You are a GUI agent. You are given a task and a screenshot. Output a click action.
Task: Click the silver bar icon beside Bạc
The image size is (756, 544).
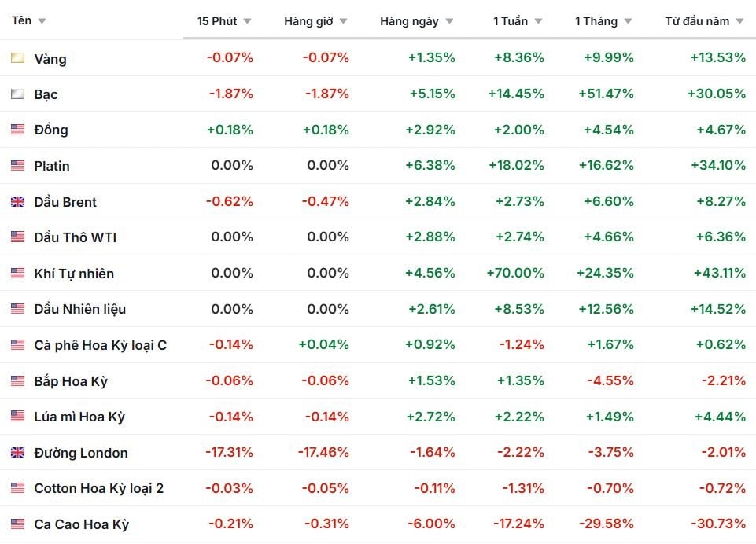click(17, 94)
